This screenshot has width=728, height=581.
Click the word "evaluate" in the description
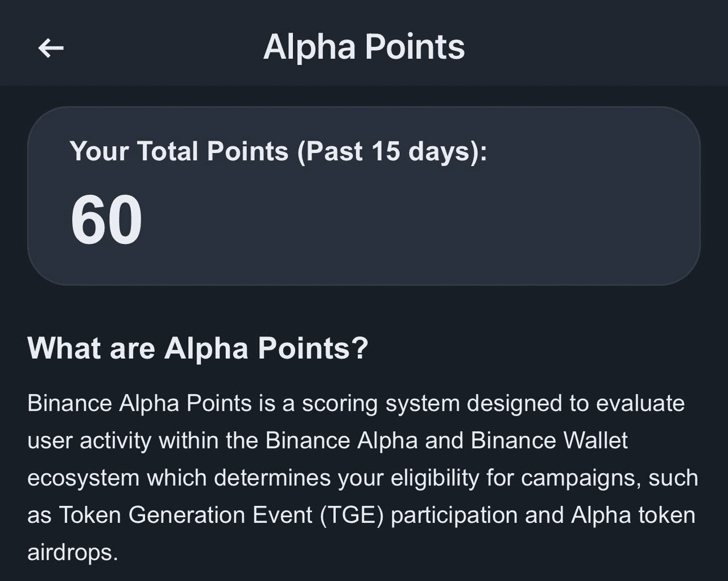tap(640, 403)
